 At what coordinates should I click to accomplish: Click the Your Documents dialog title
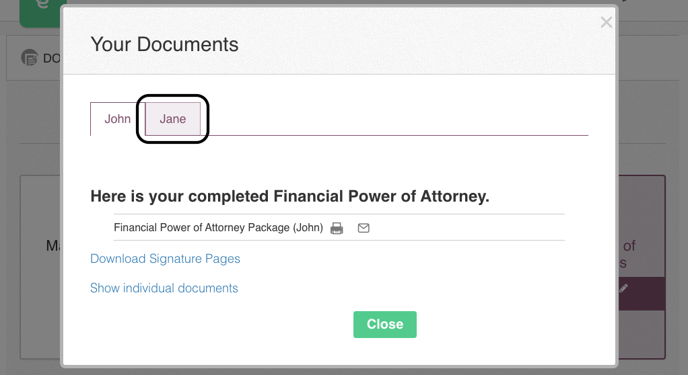click(164, 44)
